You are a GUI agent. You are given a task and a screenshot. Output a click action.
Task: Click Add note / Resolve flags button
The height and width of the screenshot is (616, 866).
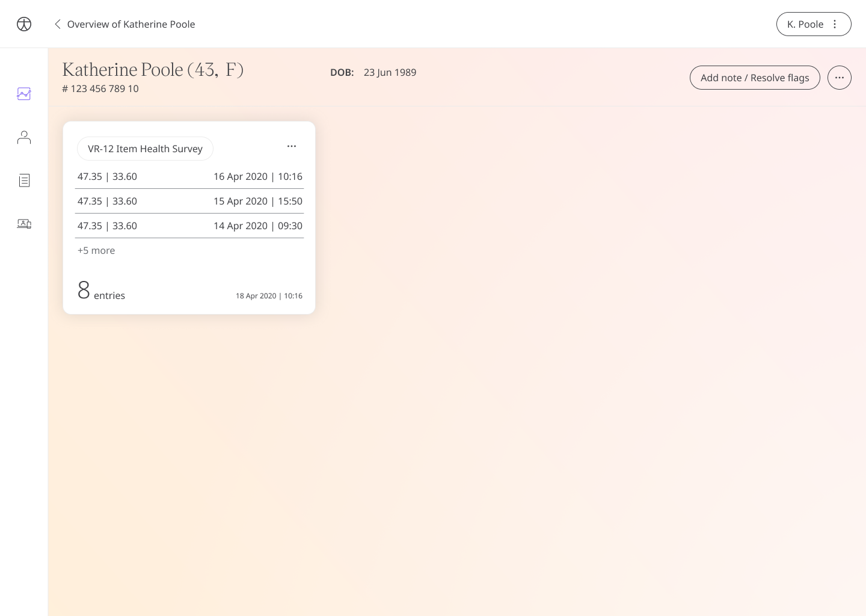coord(755,78)
